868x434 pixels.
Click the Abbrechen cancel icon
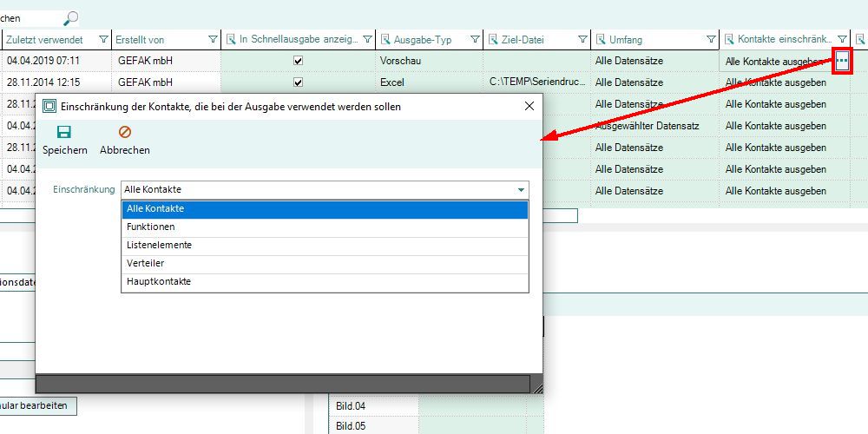point(124,133)
